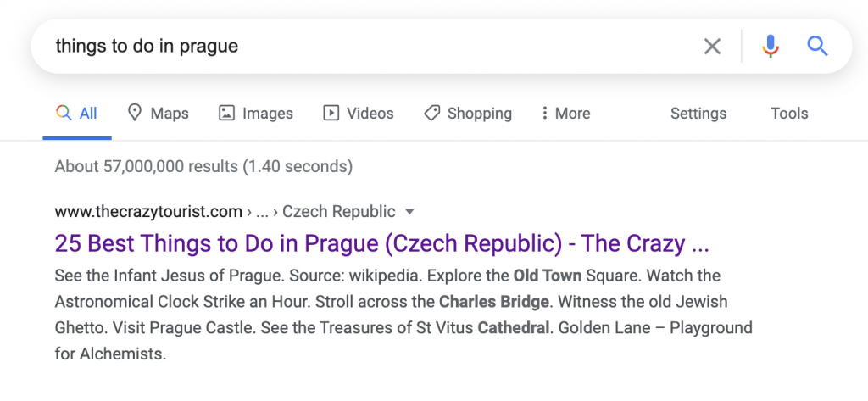Click the Czech Republic breadcrumb text
This screenshot has width=868, height=401.
coord(339,212)
